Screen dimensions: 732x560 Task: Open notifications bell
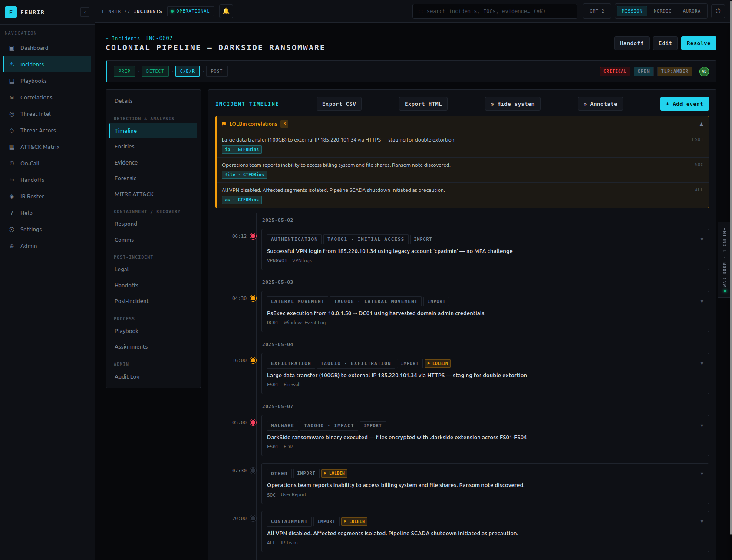pos(226,11)
